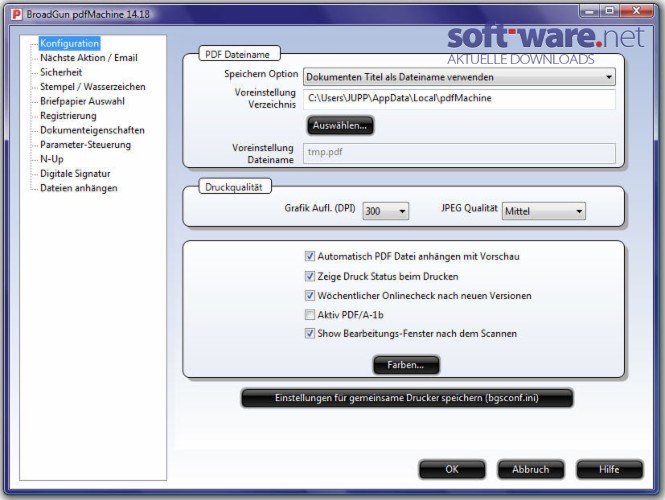Confirm with the OK button

tap(452, 469)
